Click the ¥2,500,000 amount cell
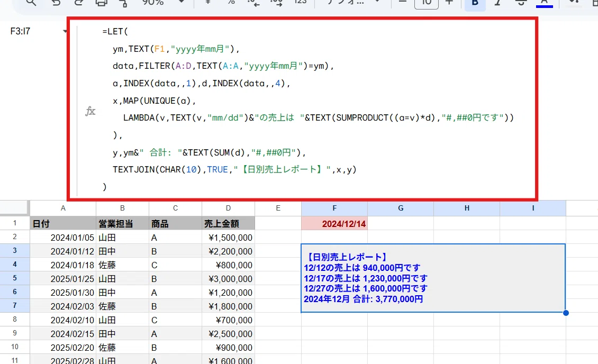 coord(228,333)
